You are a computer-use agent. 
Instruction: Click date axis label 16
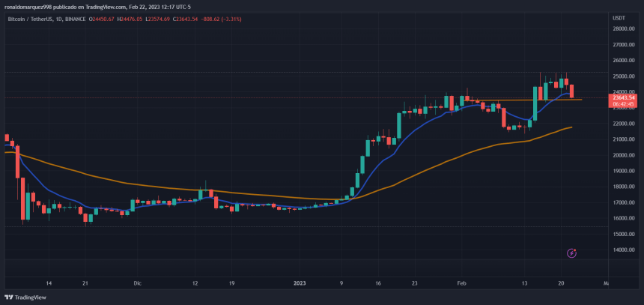pos(378,283)
